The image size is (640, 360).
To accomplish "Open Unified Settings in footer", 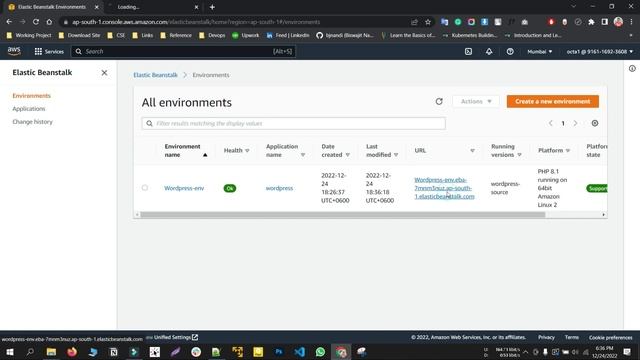I will pos(176,337).
